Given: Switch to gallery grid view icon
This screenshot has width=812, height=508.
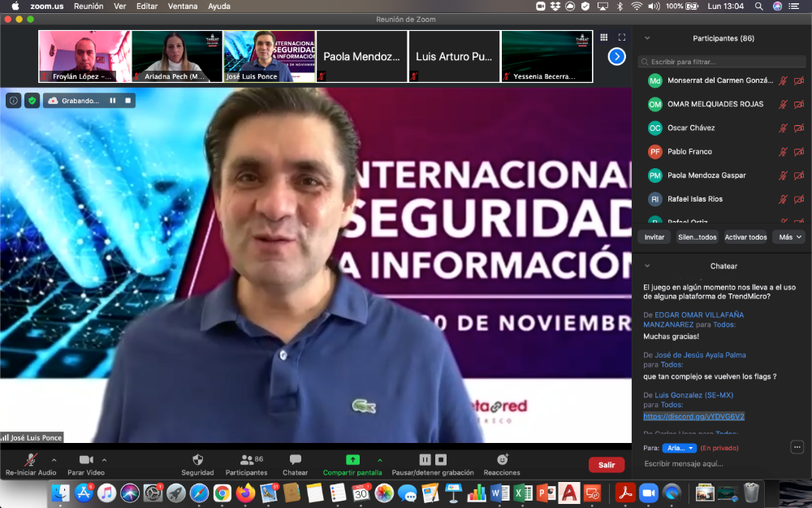Looking at the screenshot, I should tap(604, 37).
